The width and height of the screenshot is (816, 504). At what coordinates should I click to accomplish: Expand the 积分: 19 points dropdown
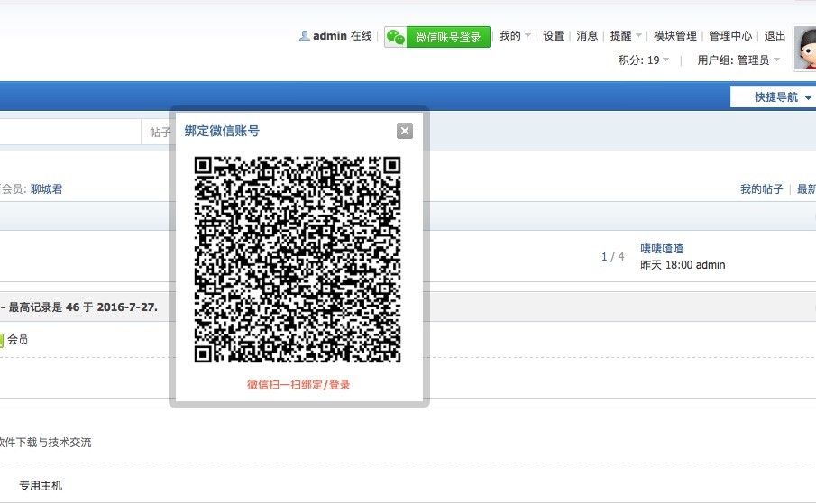644,60
